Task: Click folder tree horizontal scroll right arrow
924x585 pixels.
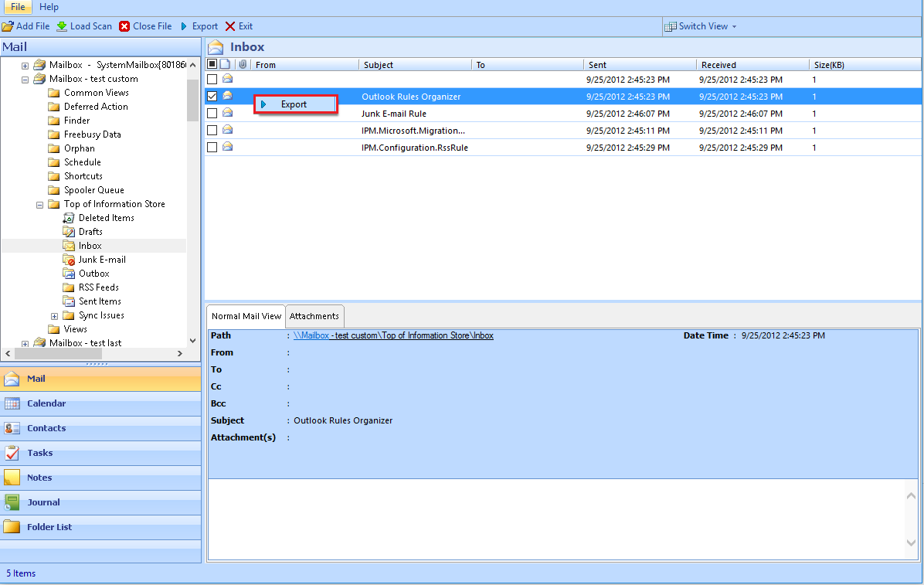Action: 180,353
